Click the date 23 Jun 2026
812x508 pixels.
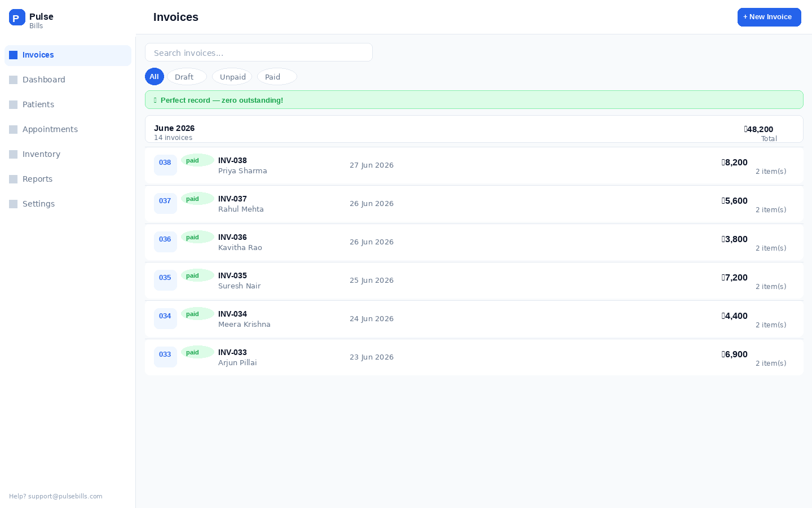coord(372,357)
